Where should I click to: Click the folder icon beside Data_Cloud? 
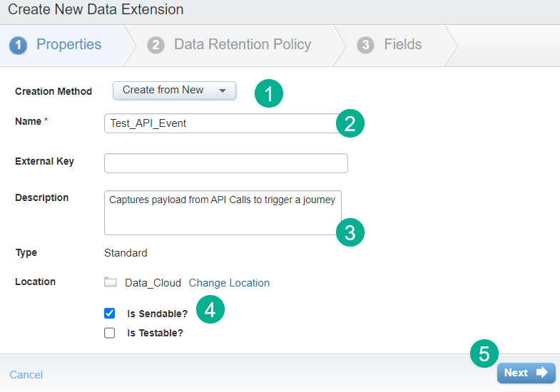(x=111, y=282)
